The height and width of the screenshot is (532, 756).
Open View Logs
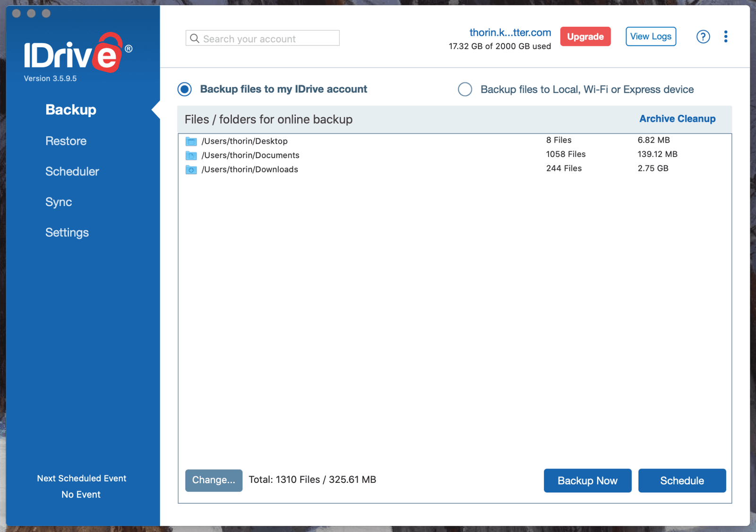pyautogui.click(x=651, y=36)
